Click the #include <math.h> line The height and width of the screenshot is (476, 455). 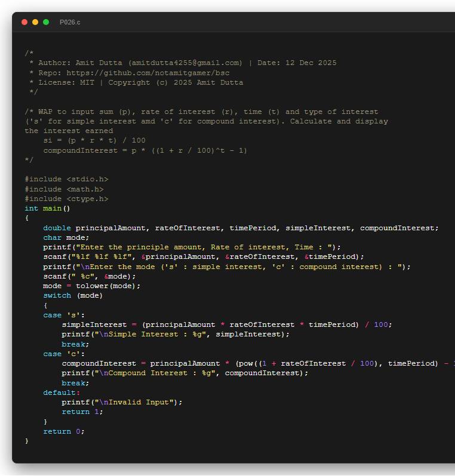(64, 190)
